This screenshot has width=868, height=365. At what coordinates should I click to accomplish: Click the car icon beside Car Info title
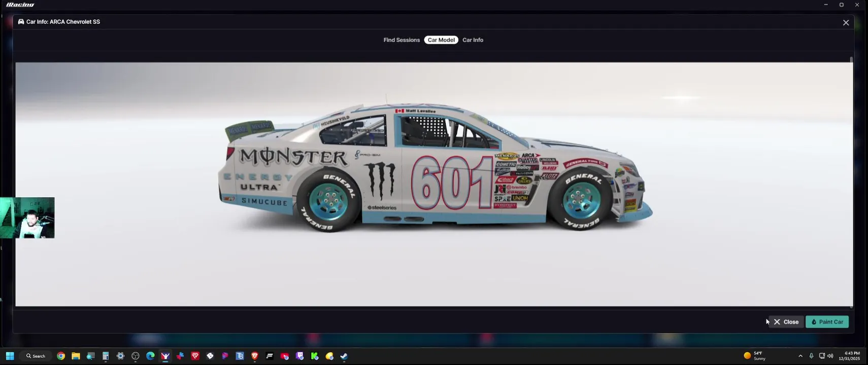21,22
